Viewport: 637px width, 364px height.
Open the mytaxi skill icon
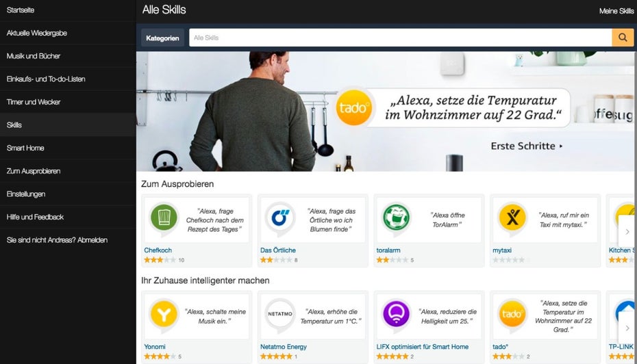pyautogui.click(x=512, y=218)
